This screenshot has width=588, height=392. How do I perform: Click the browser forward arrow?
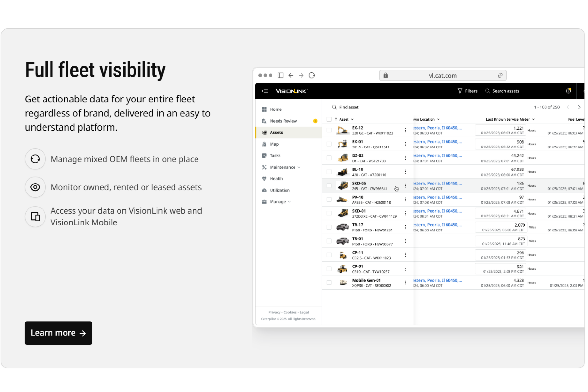coord(301,75)
